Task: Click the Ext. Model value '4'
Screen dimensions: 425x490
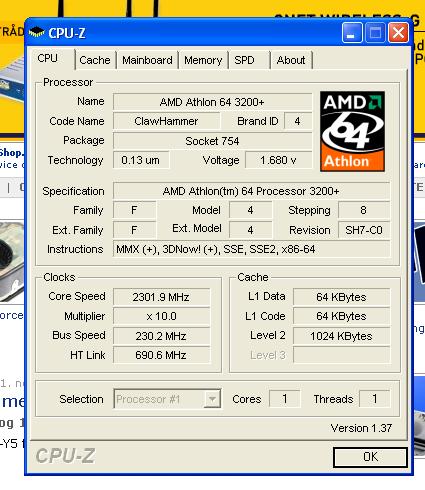Action: pos(250,230)
